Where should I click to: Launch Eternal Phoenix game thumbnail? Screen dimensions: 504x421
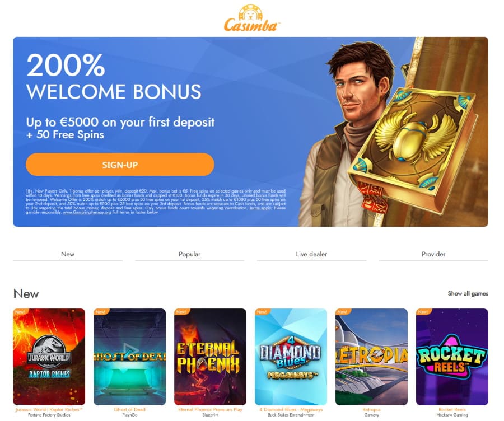(x=210, y=357)
